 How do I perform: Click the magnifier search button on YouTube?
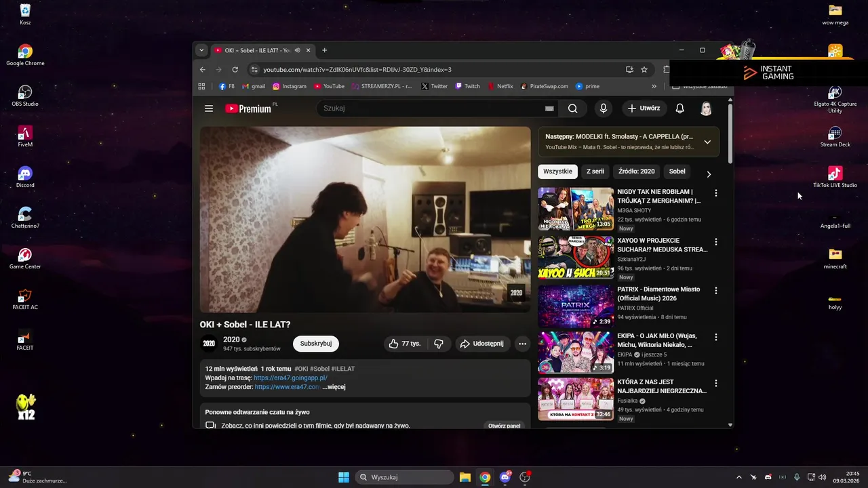[x=573, y=108]
